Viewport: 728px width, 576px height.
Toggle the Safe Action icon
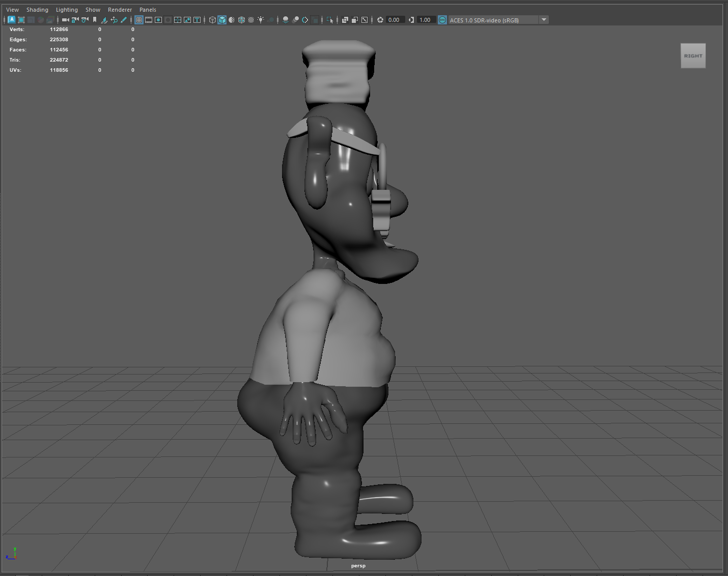coord(187,20)
